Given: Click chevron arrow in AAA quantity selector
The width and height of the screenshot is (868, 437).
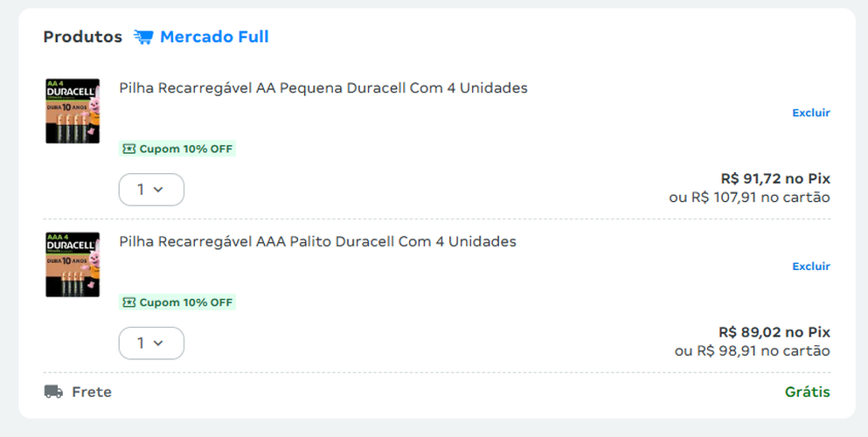Looking at the screenshot, I should [x=158, y=343].
